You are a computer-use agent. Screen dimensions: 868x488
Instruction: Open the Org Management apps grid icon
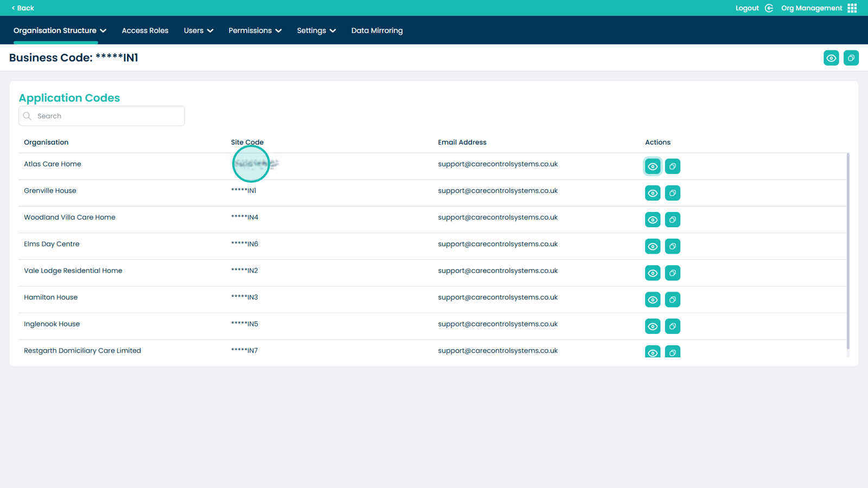pos(852,8)
